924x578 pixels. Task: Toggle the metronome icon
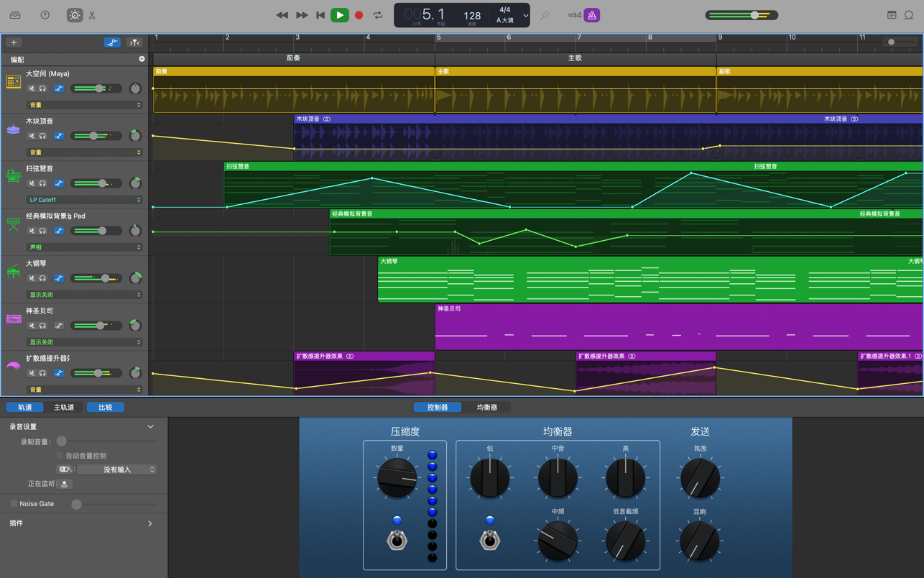tap(591, 15)
